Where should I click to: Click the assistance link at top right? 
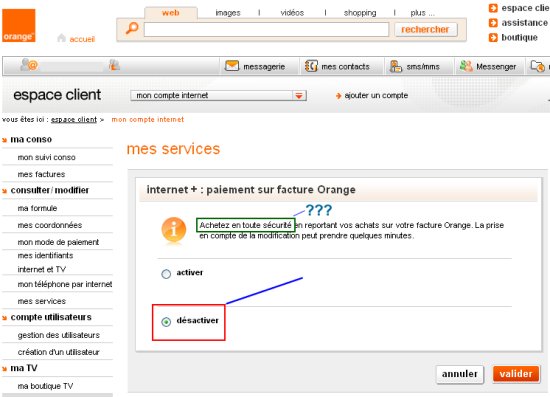pyautogui.click(x=524, y=23)
